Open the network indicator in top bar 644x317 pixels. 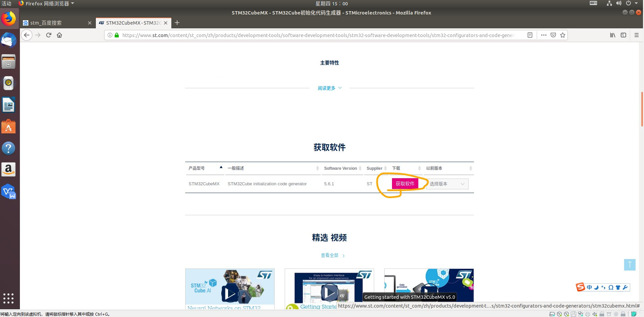pos(609,3)
